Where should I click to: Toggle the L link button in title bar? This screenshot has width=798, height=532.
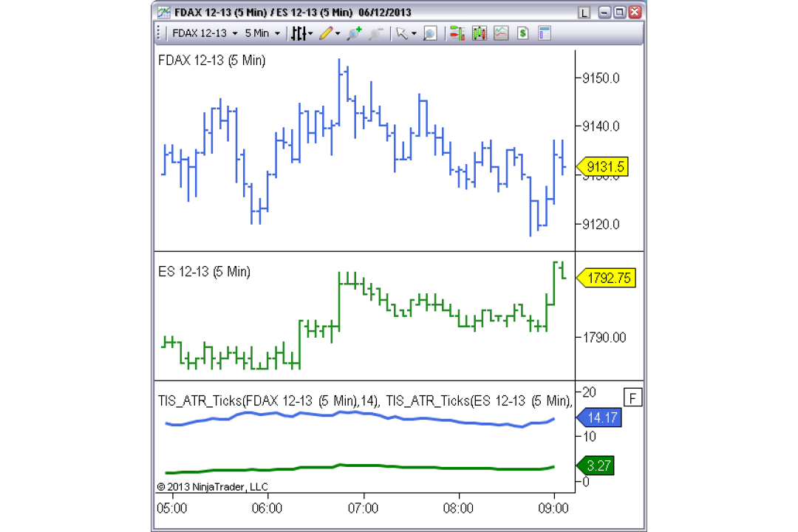584,13
